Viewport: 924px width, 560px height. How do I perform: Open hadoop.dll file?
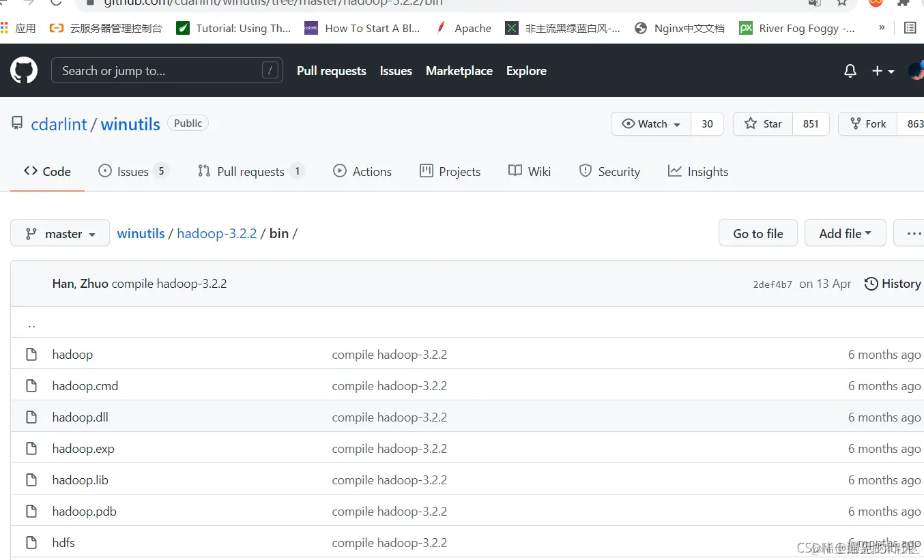coord(80,417)
